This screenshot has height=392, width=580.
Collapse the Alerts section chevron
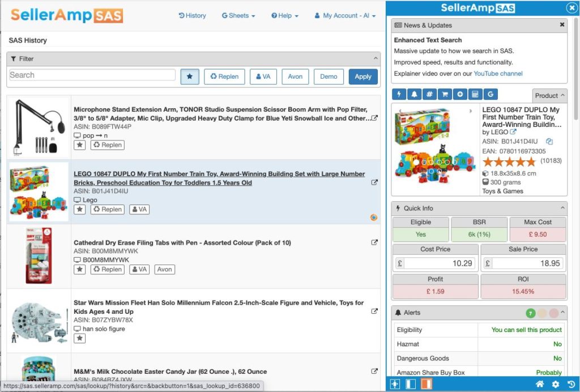tap(562, 312)
